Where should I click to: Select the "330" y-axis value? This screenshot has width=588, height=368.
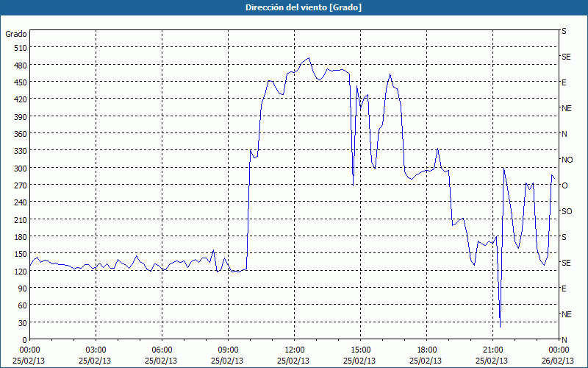[x=21, y=152]
